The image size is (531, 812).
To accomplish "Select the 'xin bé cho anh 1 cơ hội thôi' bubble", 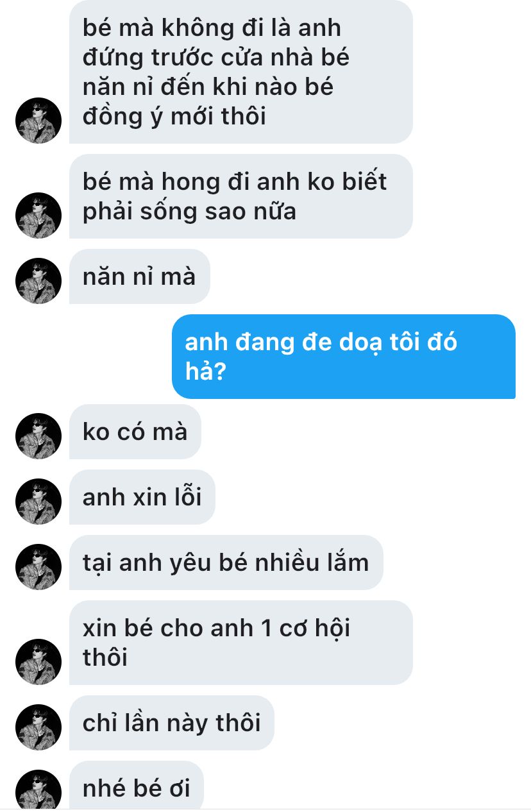I will (240, 643).
